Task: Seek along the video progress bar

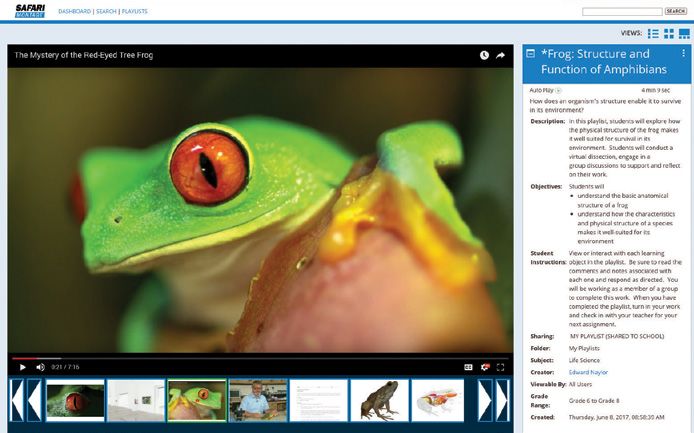Action: pos(260,358)
